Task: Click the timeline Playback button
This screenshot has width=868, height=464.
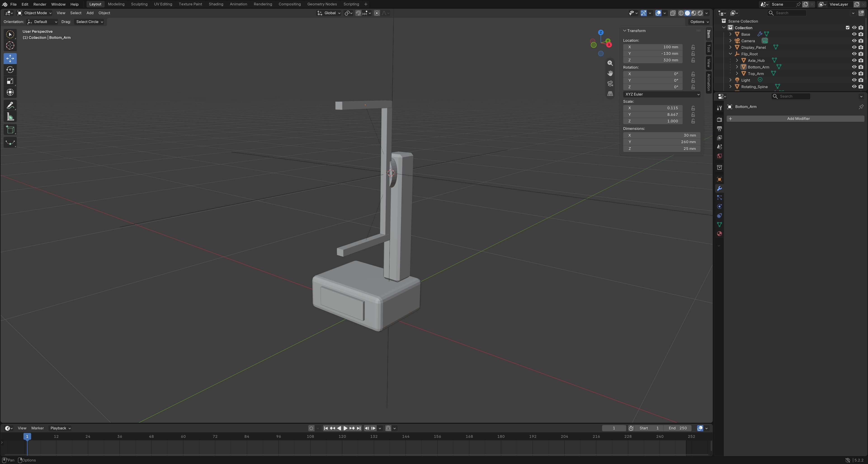Action: pos(60,428)
